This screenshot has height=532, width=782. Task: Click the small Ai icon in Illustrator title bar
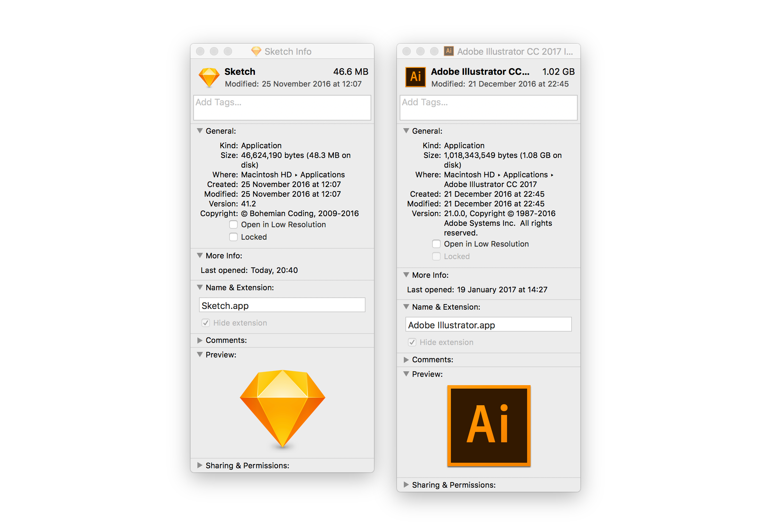tap(449, 51)
